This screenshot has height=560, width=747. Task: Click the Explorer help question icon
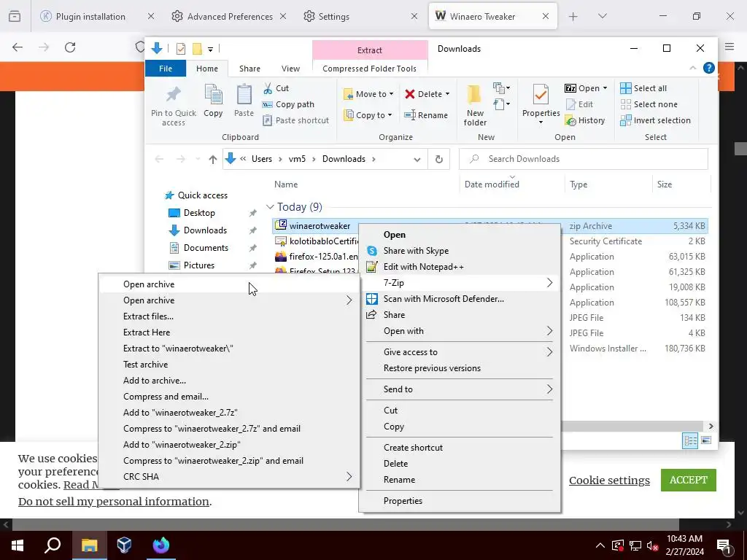click(x=709, y=68)
